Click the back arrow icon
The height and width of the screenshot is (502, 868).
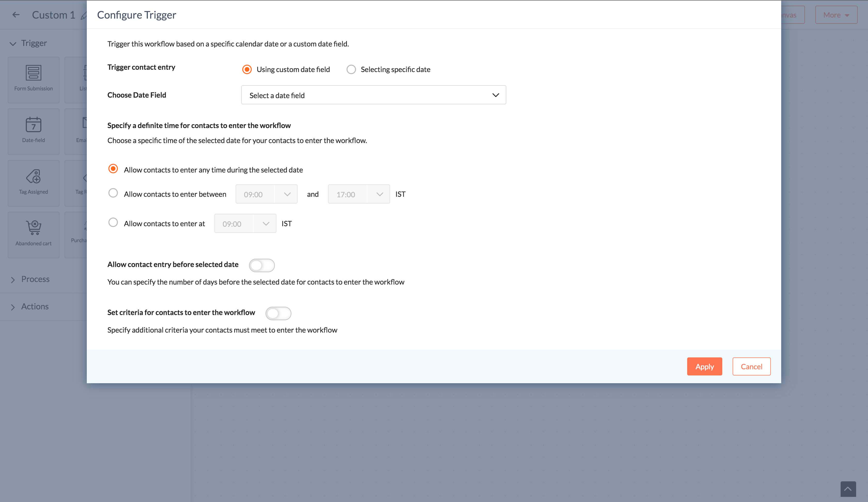tap(16, 15)
